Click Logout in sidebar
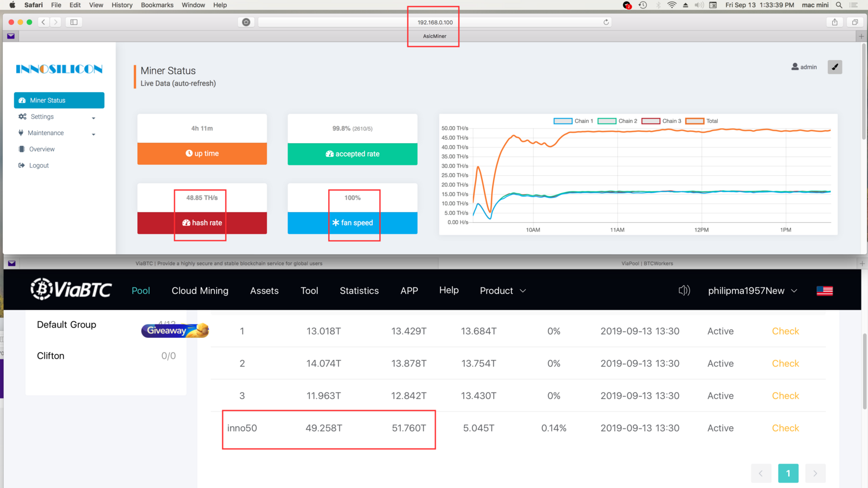Image resolution: width=868 pixels, height=488 pixels. 39,165
